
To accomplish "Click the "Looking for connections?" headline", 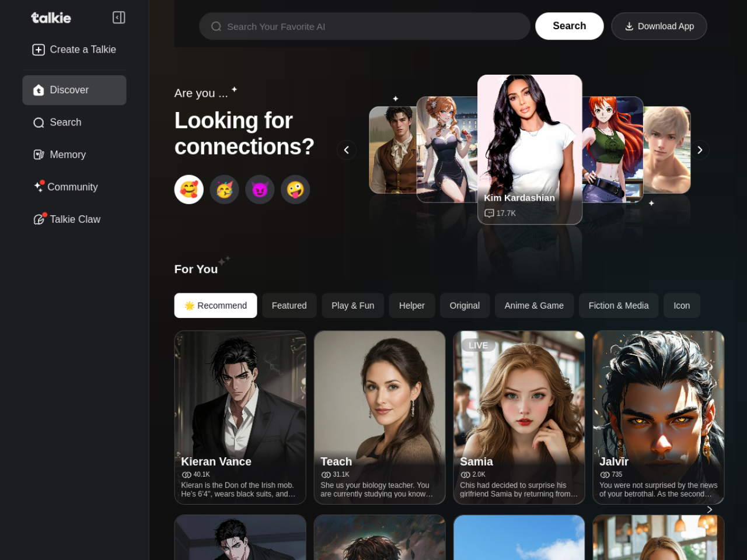I will [x=245, y=134].
